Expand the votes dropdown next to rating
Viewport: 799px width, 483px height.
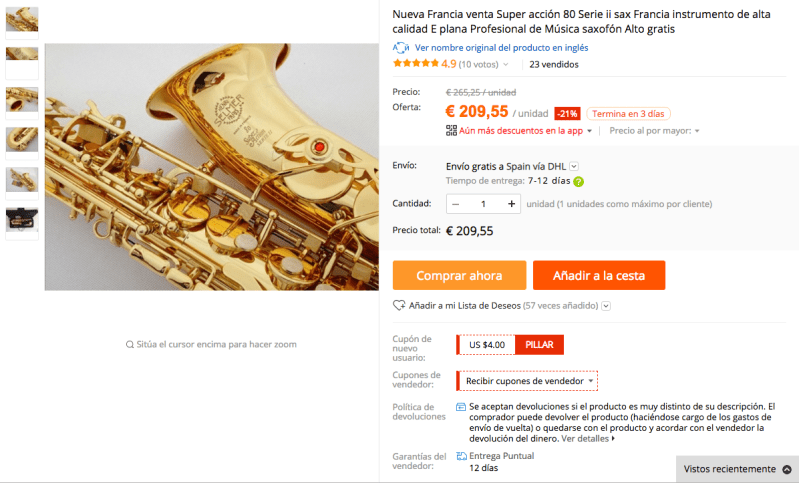click(x=506, y=64)
